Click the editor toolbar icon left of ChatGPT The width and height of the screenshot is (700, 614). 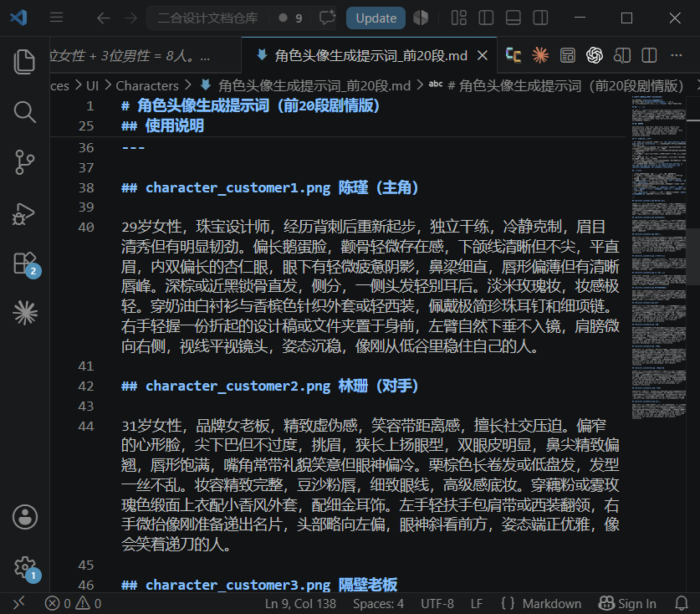pyautogui.click(x=567, y=55)
